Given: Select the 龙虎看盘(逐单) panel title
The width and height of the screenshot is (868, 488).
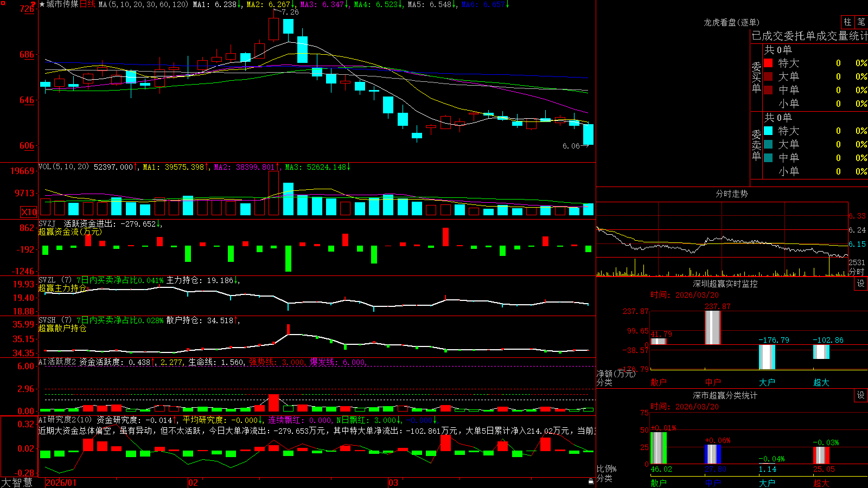Looking at the screenshot, I should 731,22.
